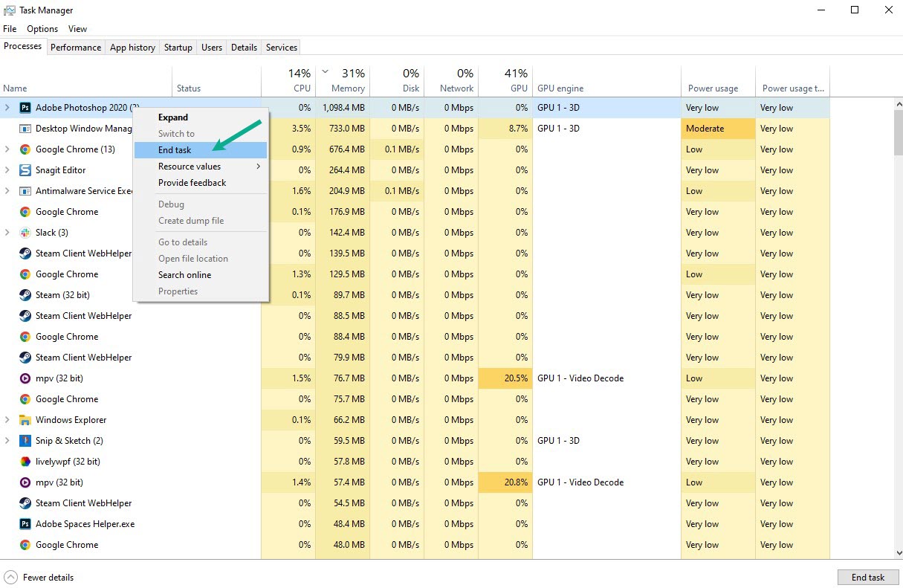This screenshot has height=588, width=903.
Task: Select the Steam (32 bit) icon
Action: tap(25, 295)
